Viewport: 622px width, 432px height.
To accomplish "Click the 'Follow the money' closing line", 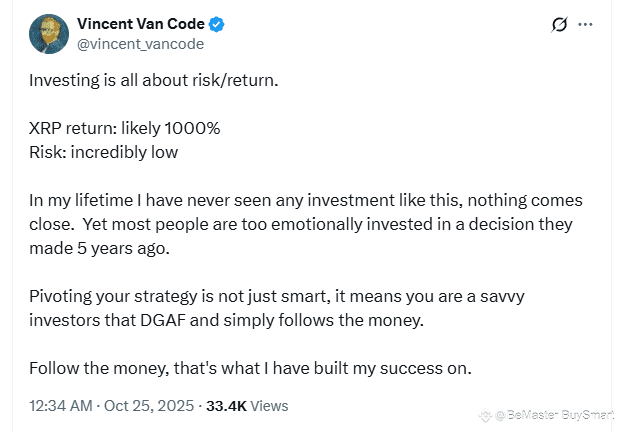I will 250,369.
